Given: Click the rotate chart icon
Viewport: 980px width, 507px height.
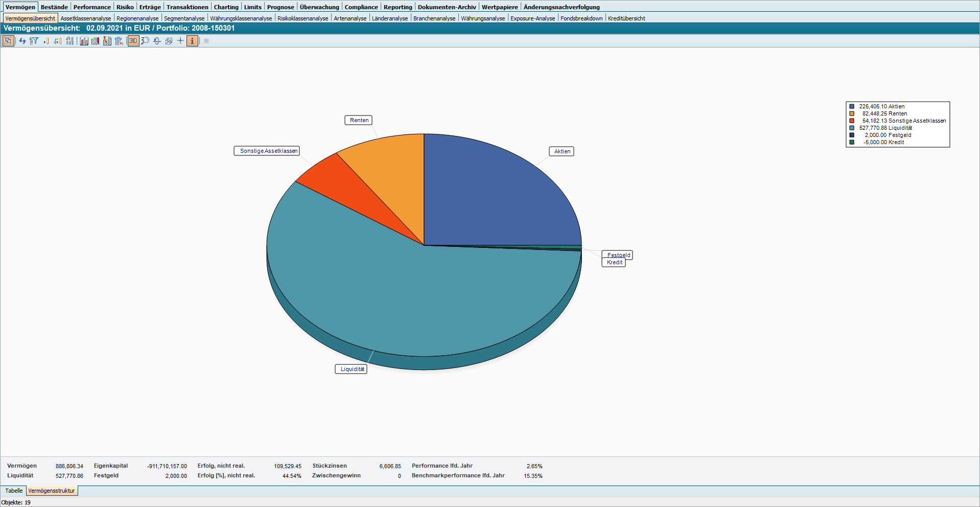Looking at the screenshot, I should 157,41.
